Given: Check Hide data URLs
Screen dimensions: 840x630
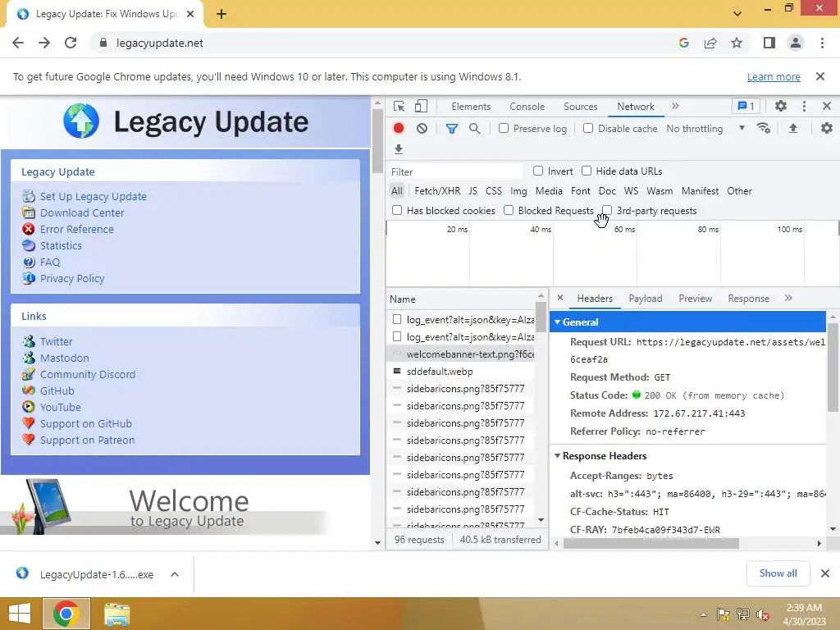Looking at the screenshot, I should click(587, 171).
